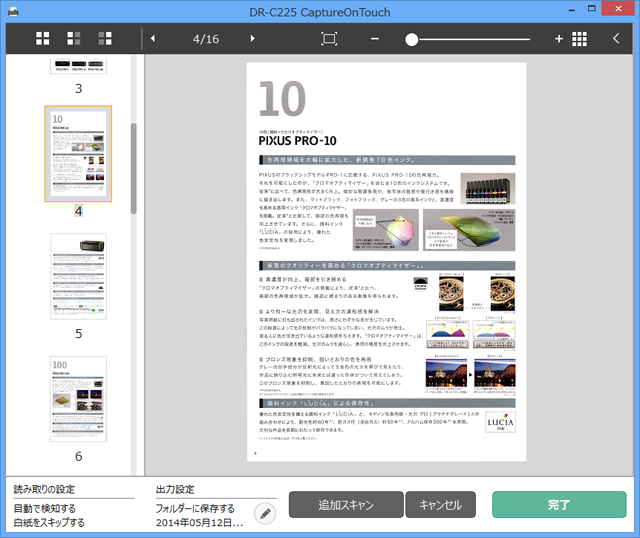
Task: Click the thumbnail panel scrollbar
Action: click(x=133, y=168)
